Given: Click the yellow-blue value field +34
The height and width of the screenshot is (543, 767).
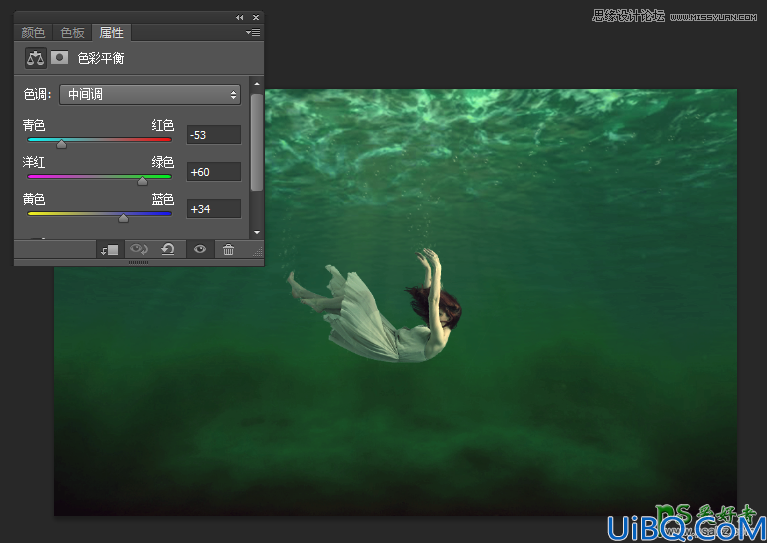Looking at the screenshot, I should 214,209.
